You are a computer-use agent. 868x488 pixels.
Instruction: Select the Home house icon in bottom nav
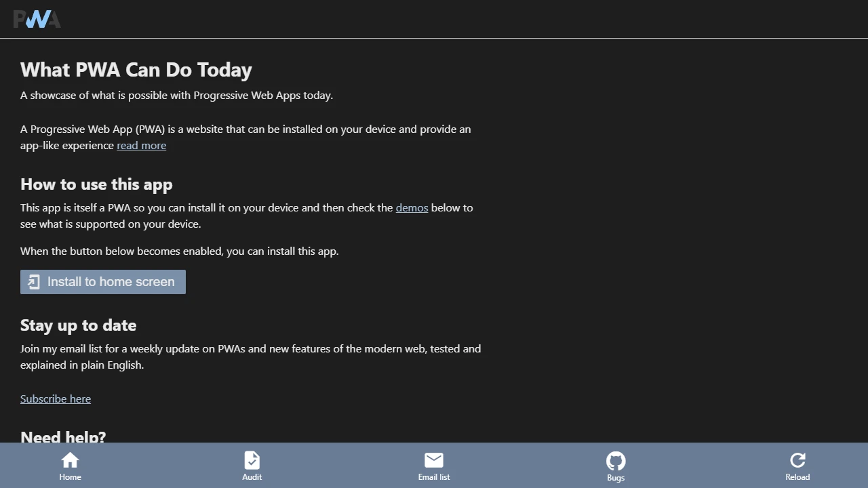point(70,460)
